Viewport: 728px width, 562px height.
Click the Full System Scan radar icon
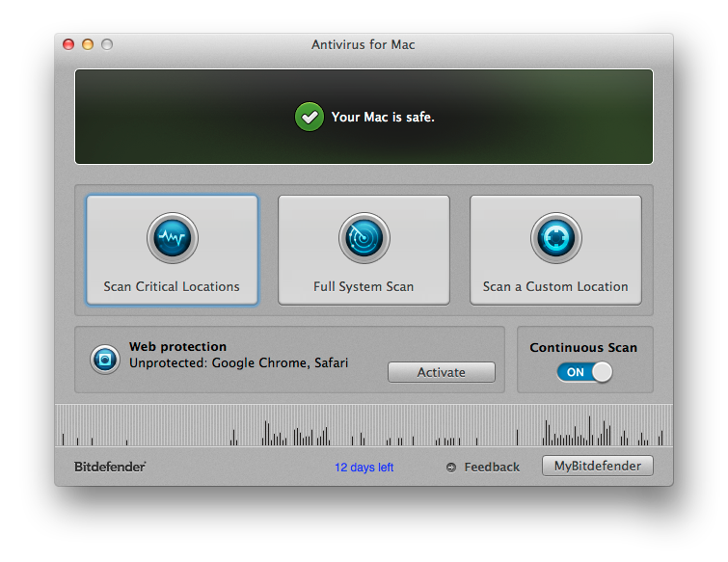[x=364, y=237]
